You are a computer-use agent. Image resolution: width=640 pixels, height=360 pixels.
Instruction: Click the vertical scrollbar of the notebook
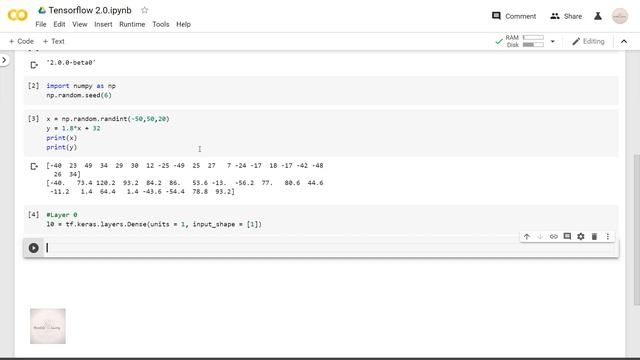[x=636, y=229]
